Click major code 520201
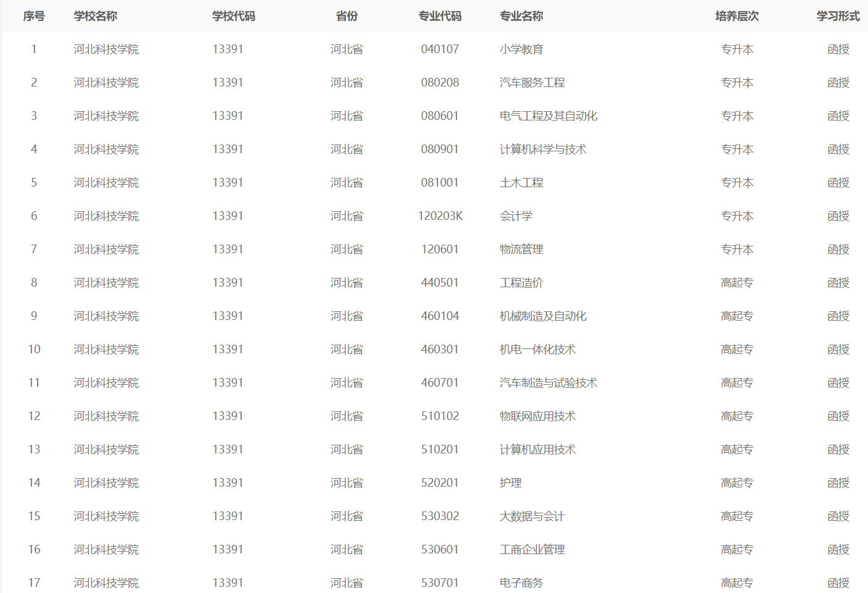Viewport: 868px width, 593px height. point(440,483)
